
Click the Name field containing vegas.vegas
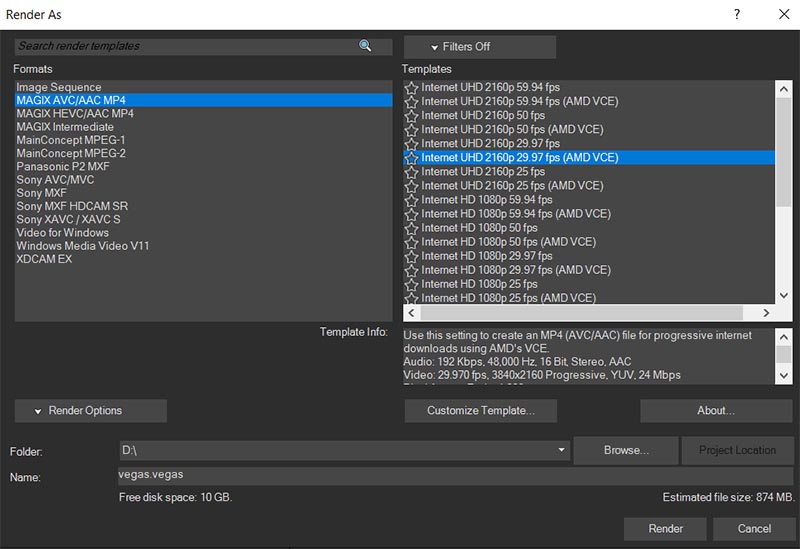pos(455,476)
